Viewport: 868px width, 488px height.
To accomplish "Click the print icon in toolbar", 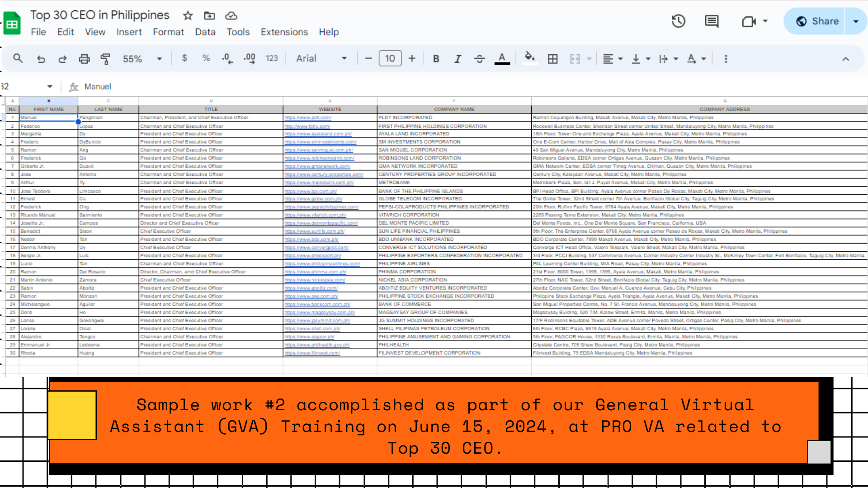I will [x=84, y=59].
